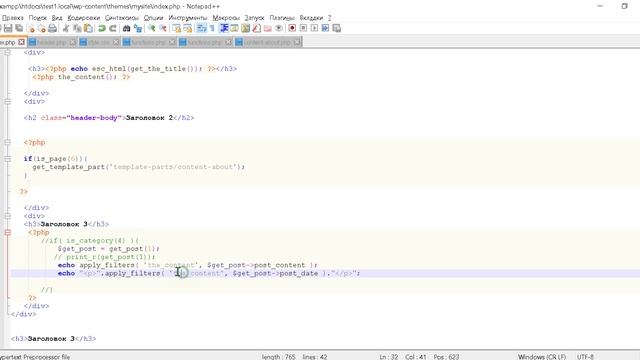The width and height of the screenshot is (640, 360).
Task: Collapse div fold above header-body h2
Action: [x=7, y=102]
